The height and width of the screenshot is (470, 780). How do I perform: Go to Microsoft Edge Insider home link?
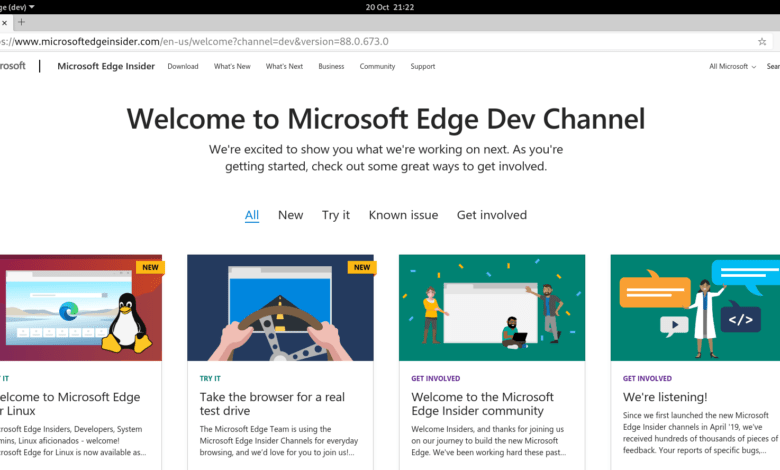click(x=106, y=66)
